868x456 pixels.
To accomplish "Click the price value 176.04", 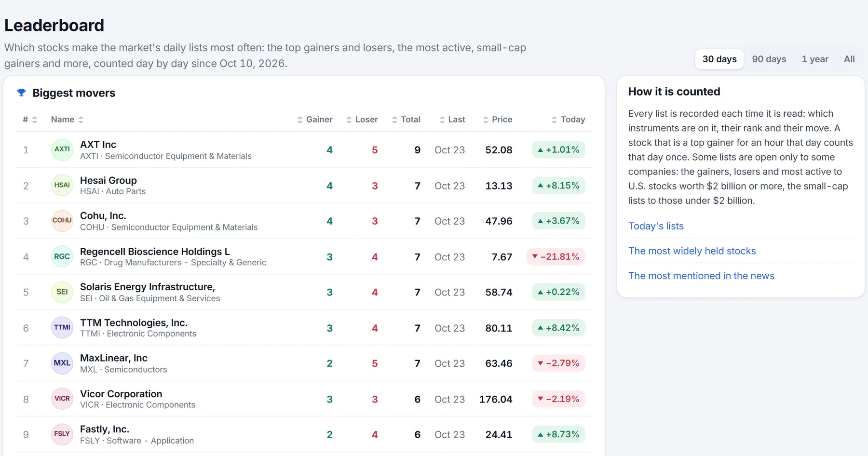I will pos(496,399).
